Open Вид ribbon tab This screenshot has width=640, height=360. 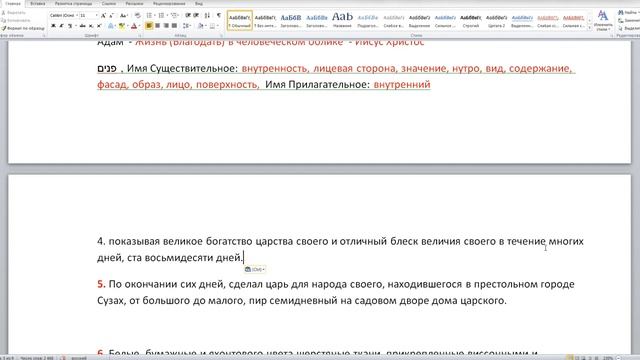click(x=199, y=4)
